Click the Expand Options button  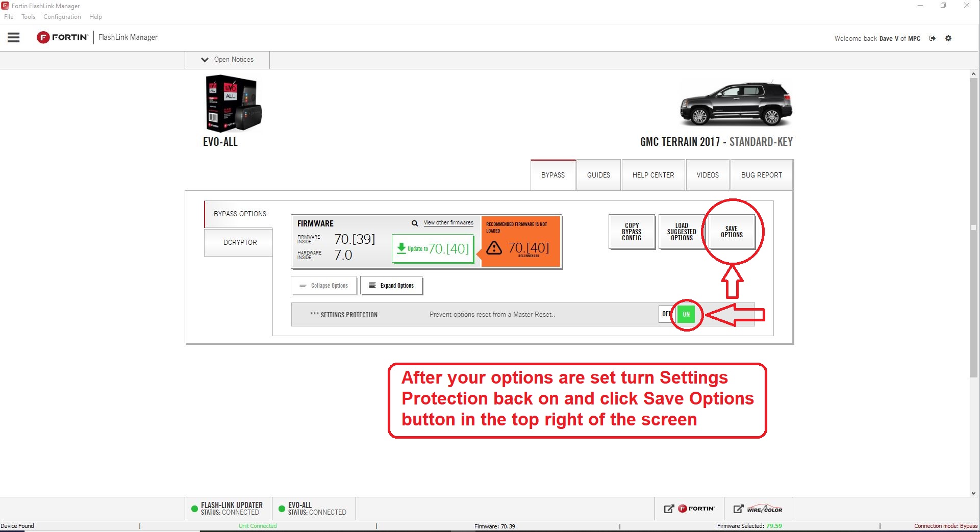[391, 286]
